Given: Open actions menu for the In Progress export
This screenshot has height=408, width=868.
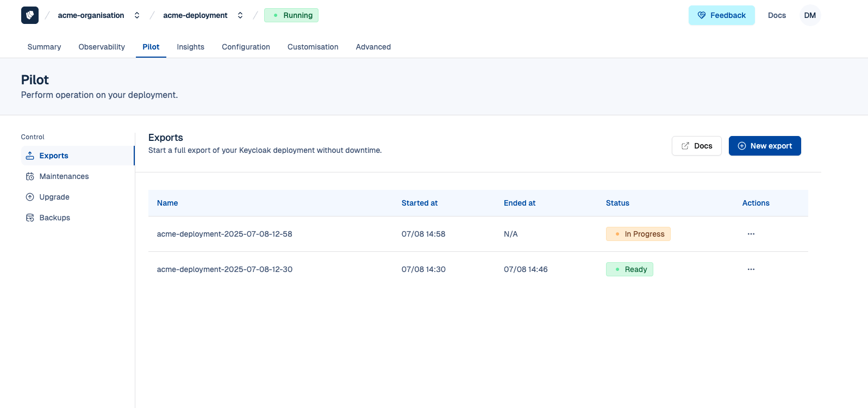Looking at the screenshot, I should [x=751, y=234].
